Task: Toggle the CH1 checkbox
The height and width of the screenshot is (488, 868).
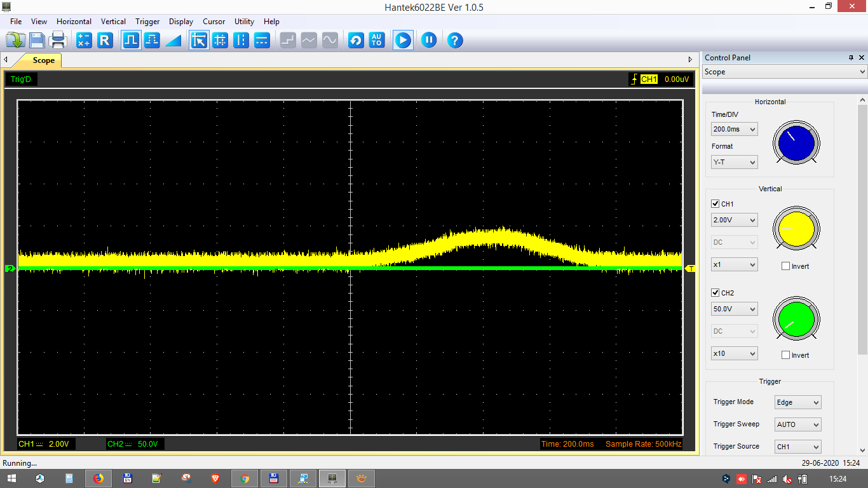Action: [715, 204]
